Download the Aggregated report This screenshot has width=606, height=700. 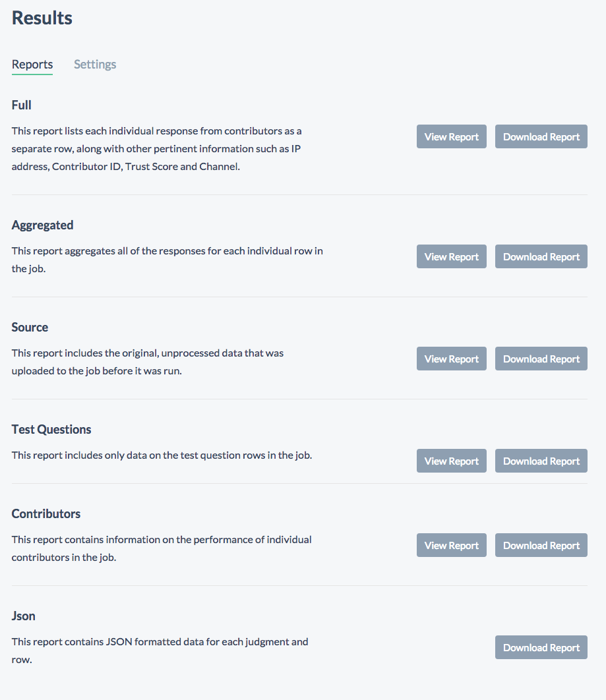[541, 256]
